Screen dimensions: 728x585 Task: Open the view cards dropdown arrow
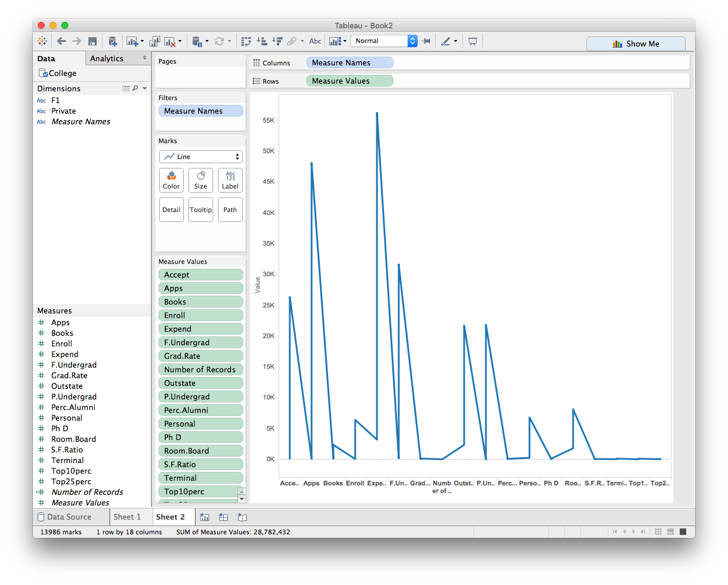pyautogui.click(x=345, y=41)
